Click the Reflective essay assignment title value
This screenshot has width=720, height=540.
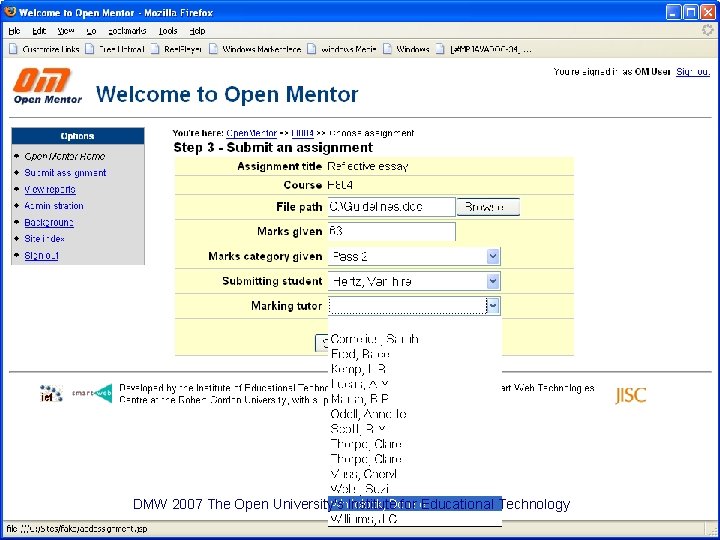(368, 166)
